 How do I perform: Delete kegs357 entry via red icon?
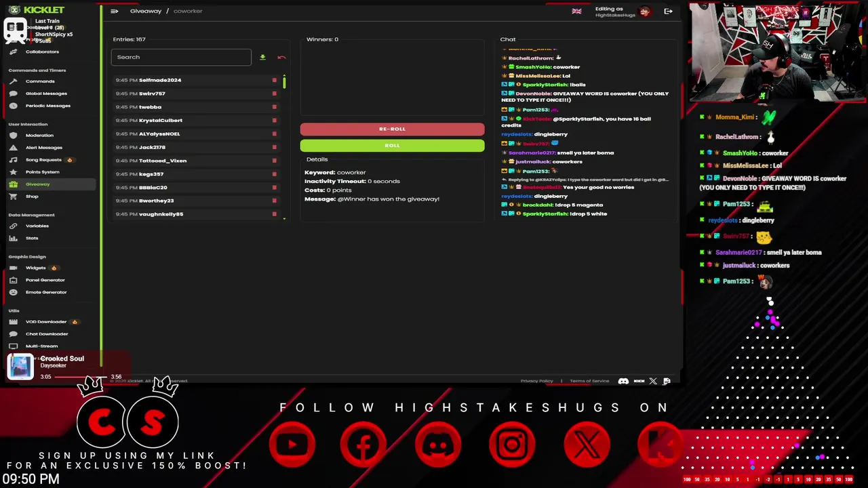[x=274, y=174]
